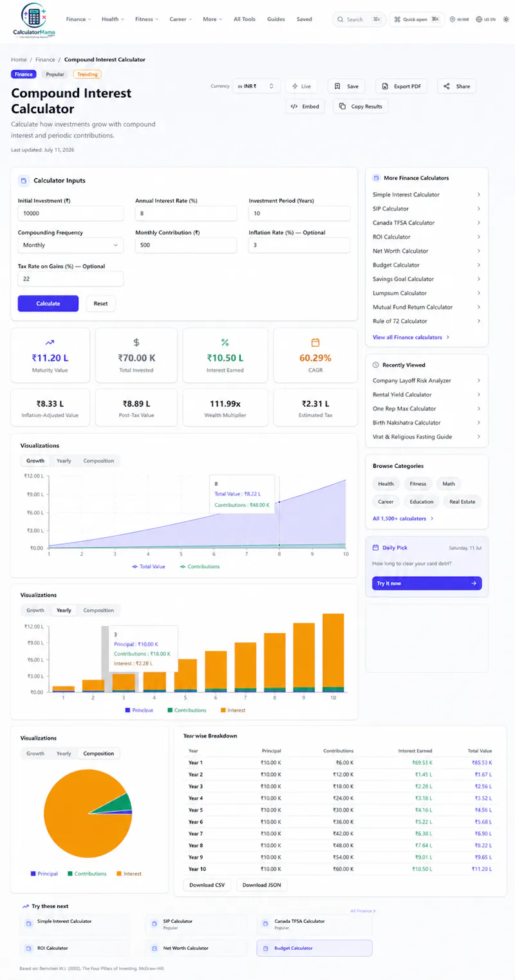Screen dimensions: 515x980
Task: Open the Embed code option
Action: coord(305,106)
